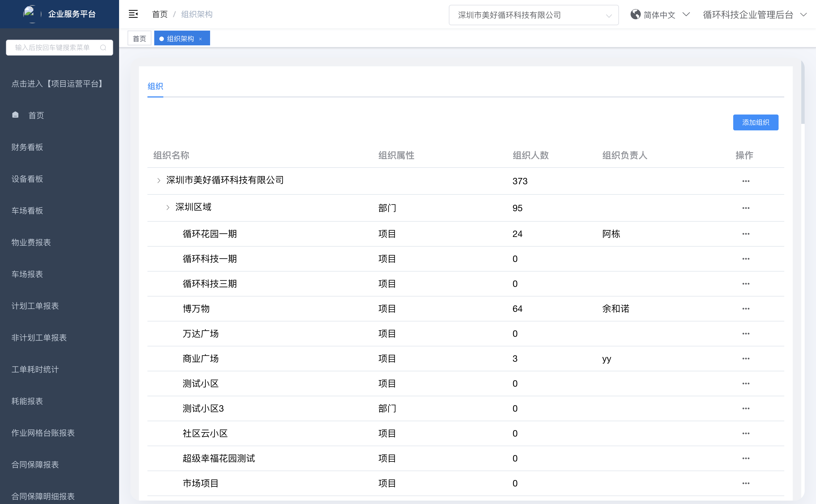Open 财务看板 in the sidebar menu
This screenshot has height=504, width=816.
(x=27, y=147)
